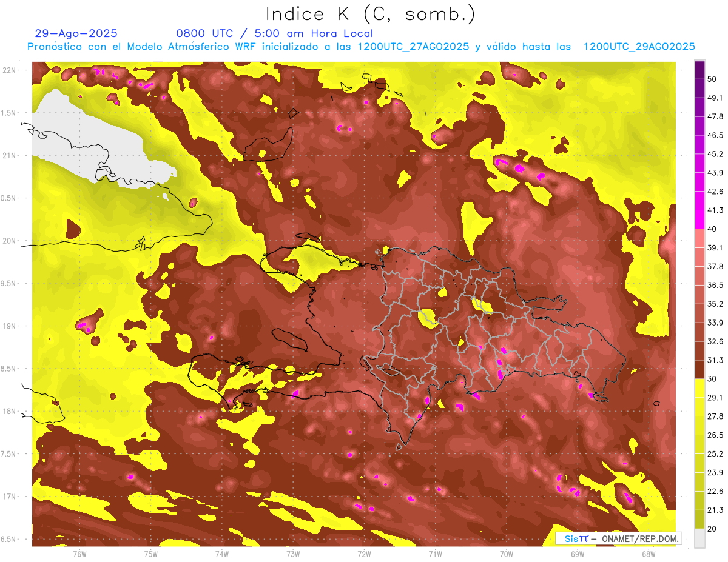The width and height of the screenshot is (728, 562).
Task: Click the 40 value label on the color scale
Action: pyautogui.click(x=712, y=229)
